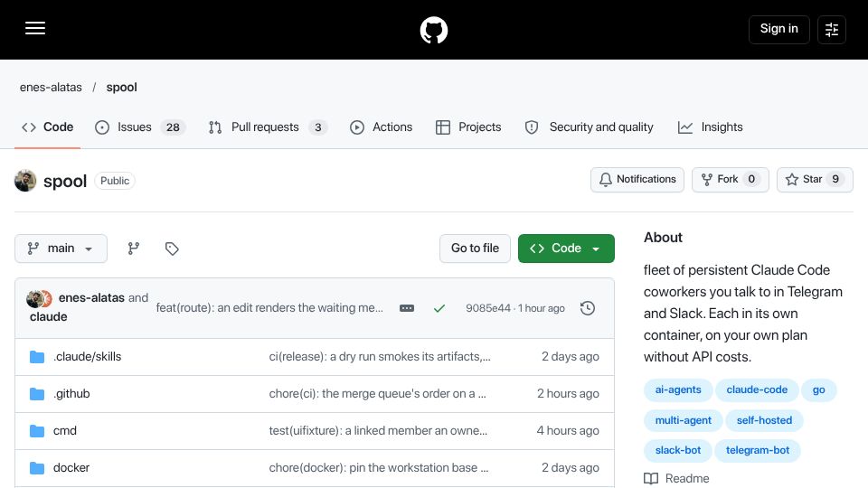Open the Projects tab

468,127
